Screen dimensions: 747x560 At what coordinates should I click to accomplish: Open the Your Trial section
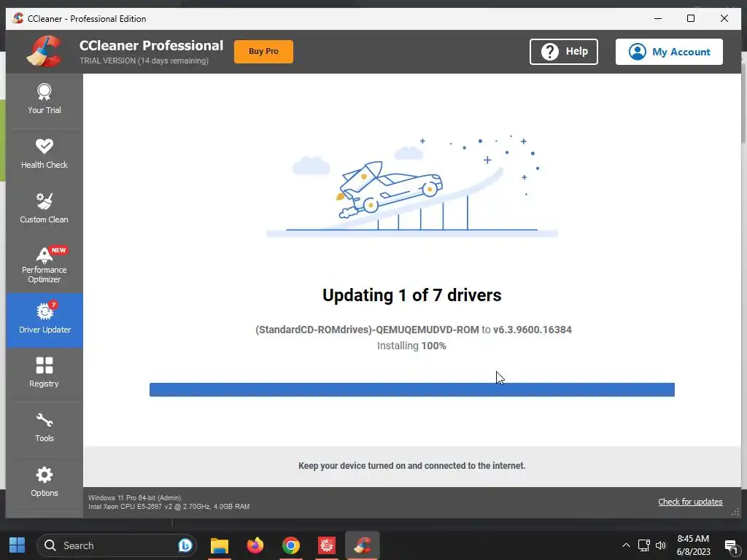pos(44,101)
